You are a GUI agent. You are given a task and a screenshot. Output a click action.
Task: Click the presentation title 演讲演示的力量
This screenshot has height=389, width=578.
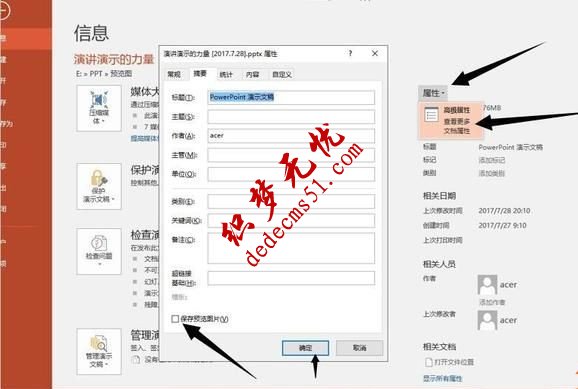click(x=114, y=59)
